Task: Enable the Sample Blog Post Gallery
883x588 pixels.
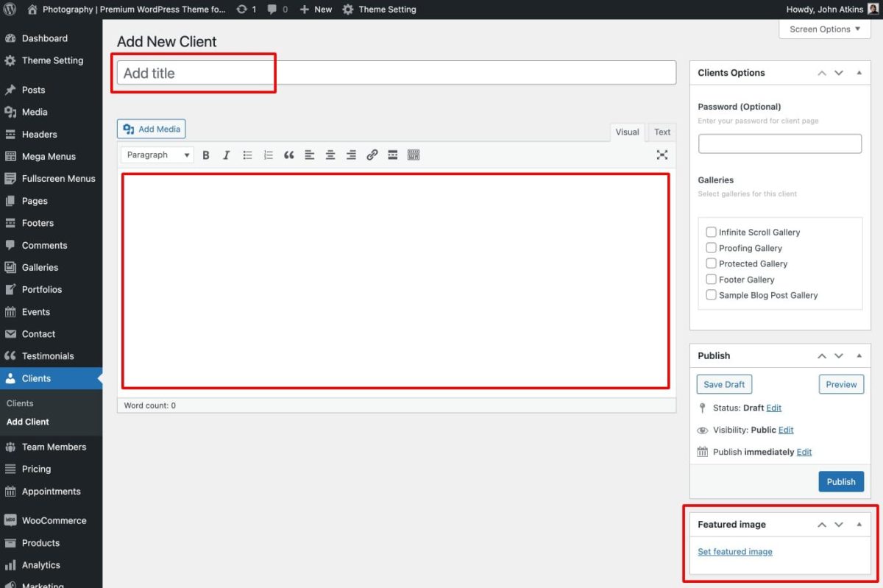Action: tap(711, 294)
